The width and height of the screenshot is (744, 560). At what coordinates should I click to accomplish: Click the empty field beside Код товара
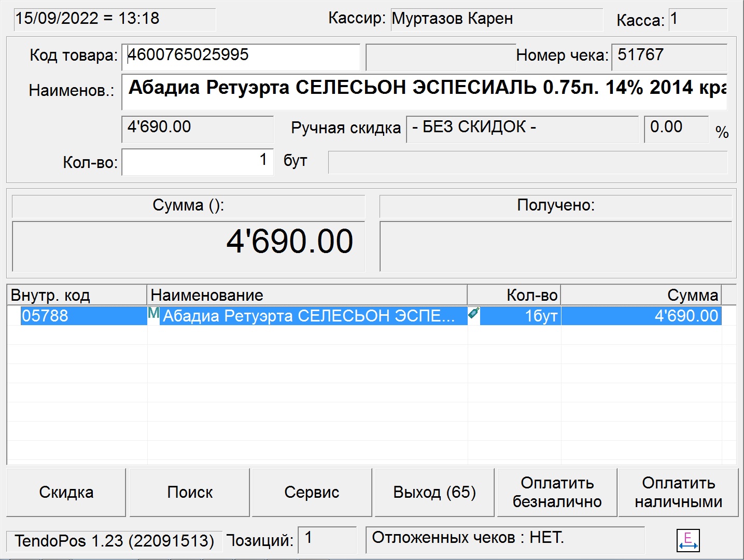click(441, 57)
